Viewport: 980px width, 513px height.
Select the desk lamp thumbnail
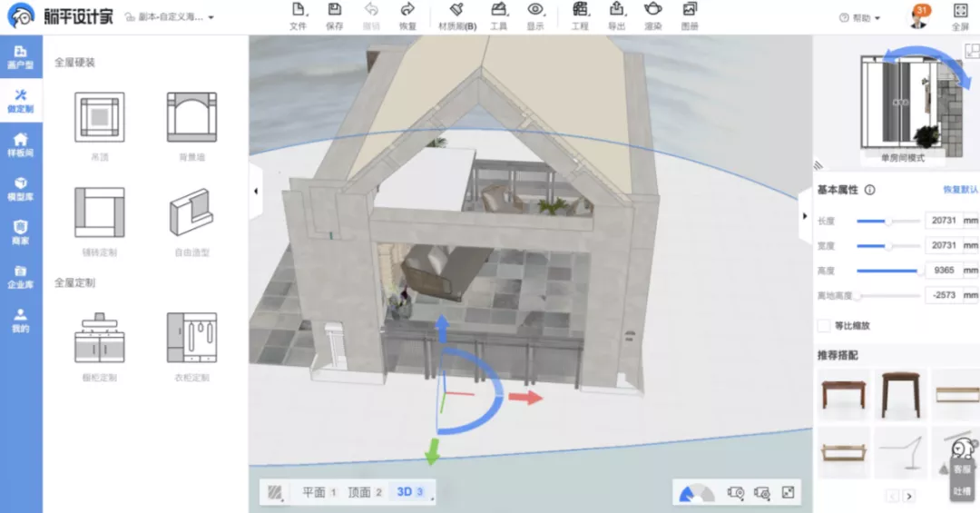tap(901, 452)
